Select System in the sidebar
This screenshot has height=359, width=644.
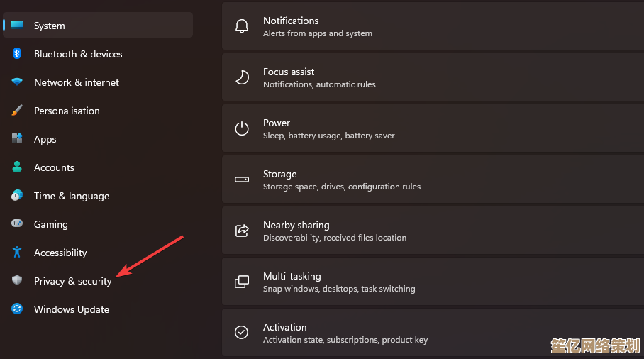98,25
